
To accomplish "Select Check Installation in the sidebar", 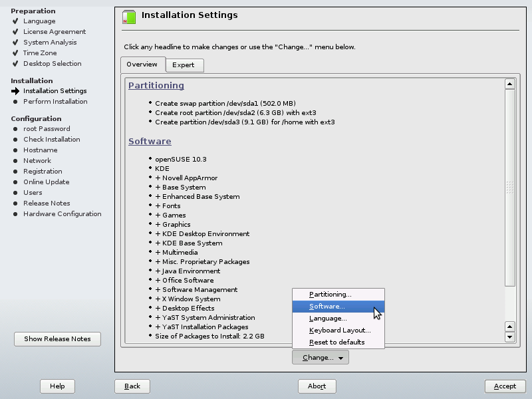I will click(x=52, y=140).
